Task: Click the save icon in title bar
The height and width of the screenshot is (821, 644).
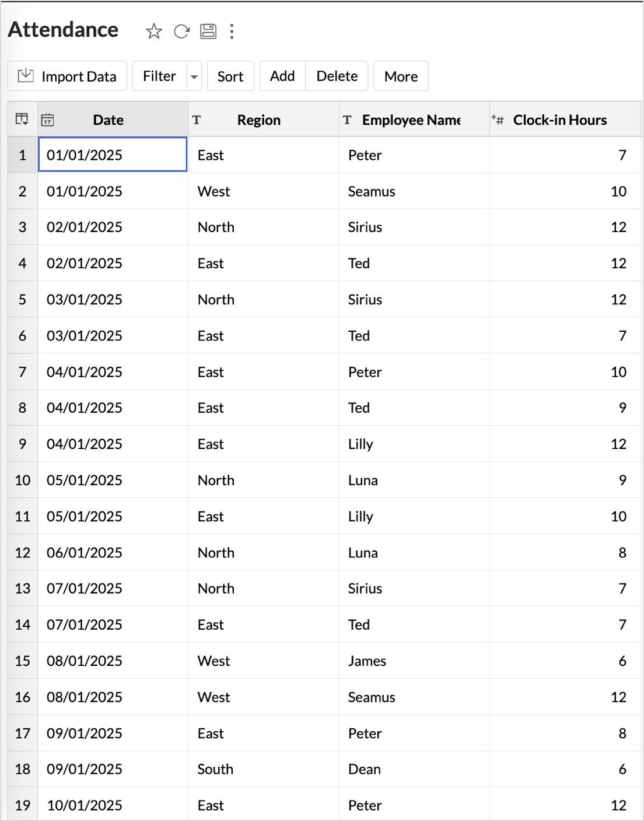Action: click(x=208, y=31)
